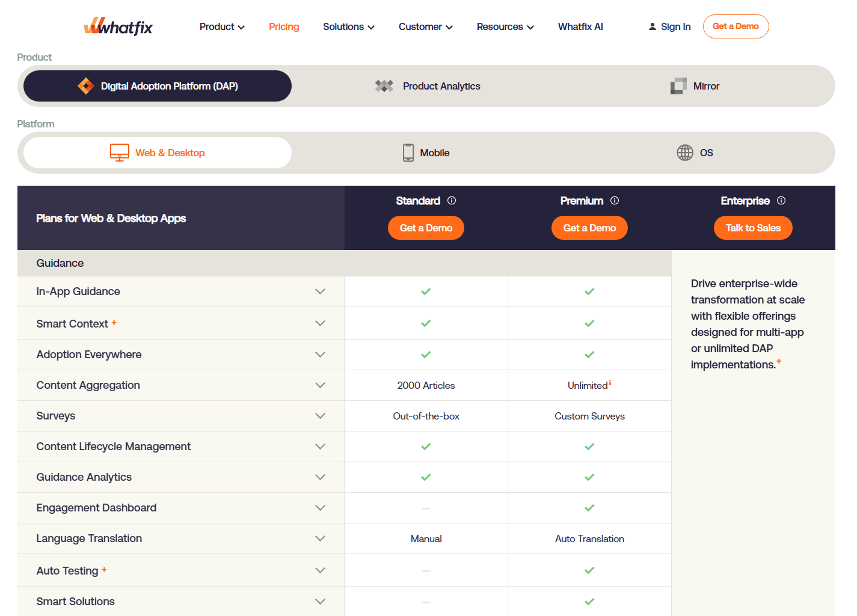This screenshot has width=857, height=616.
Task: Click the 'Manual' translation cell
Action: pyautogui.click(x=426, y=538)
